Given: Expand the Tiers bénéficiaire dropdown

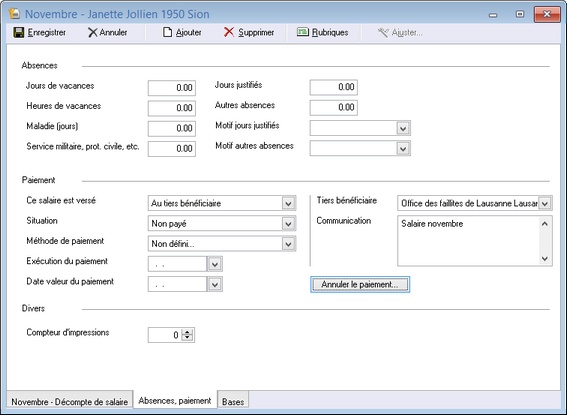Looking at the screenshot, I should (545, 204).
